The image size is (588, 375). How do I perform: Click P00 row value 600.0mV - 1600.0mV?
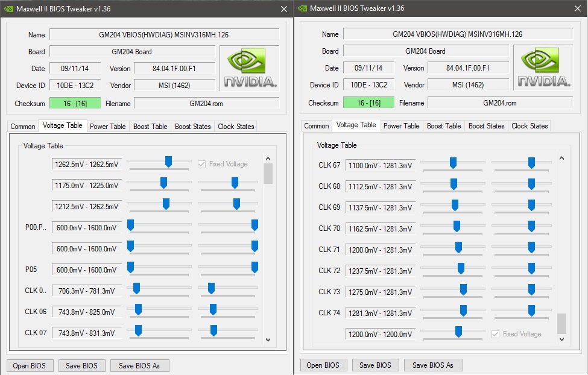coord(87,228)
